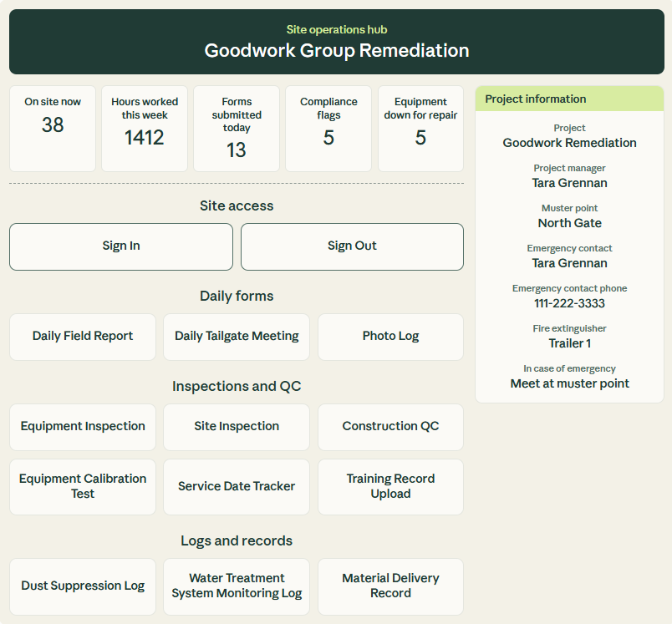Click the Goodwork Group Remediation title

337,50
